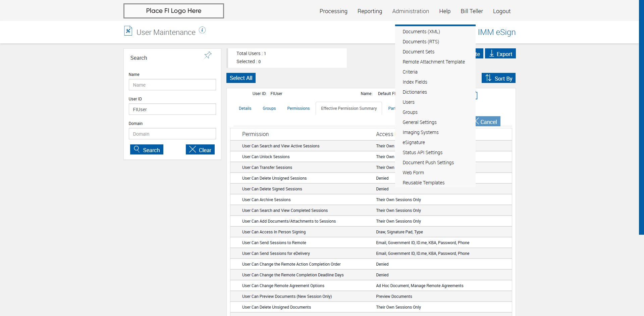Expand the Processing menu

333,11
